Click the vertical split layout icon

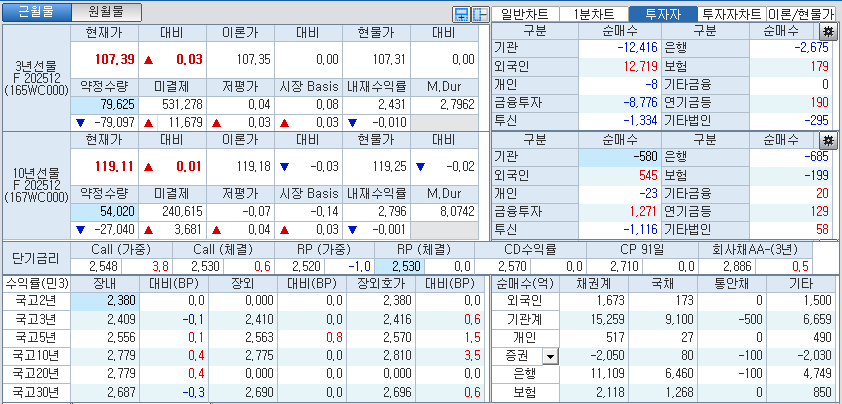point(479,15)
